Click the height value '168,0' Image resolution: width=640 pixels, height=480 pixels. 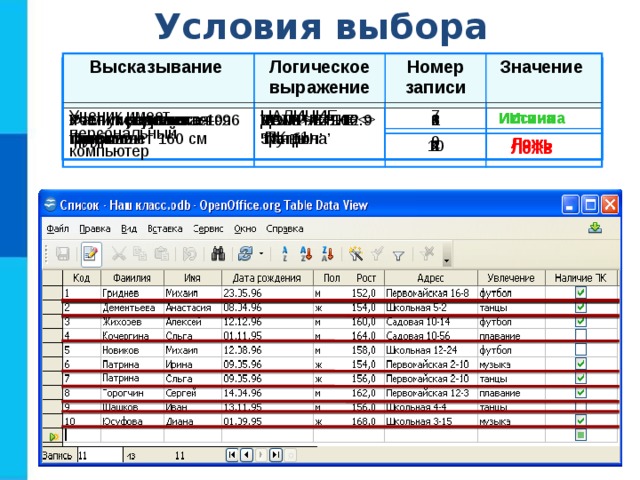pyautogui.click(x=363, y=421)
